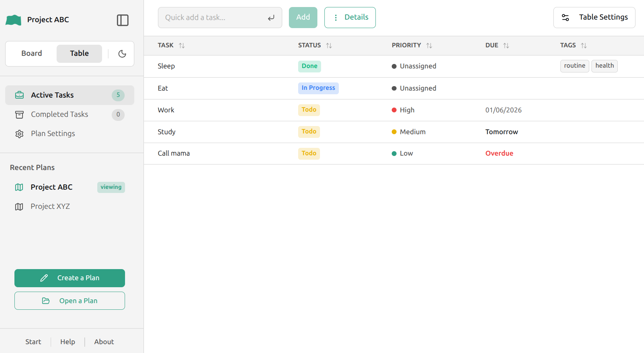
Task: Click the Call mama task name
Action: point(173,153)
